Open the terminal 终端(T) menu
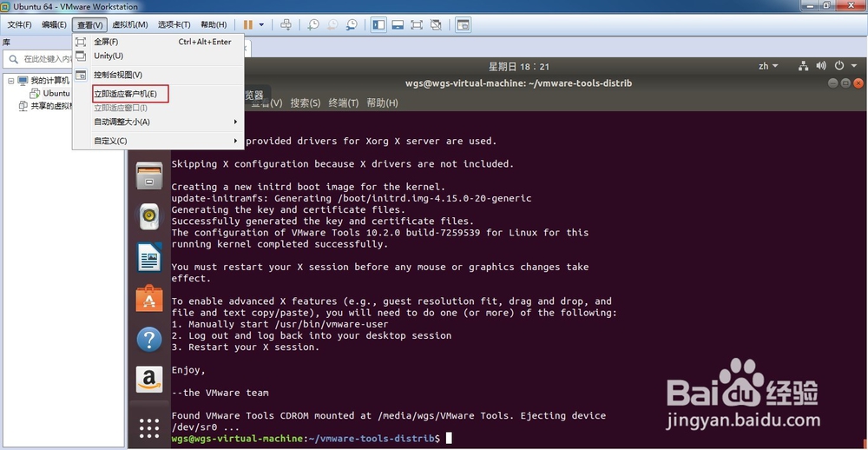The height and width of the screenshot is (450, 868). tap(343, 103)
